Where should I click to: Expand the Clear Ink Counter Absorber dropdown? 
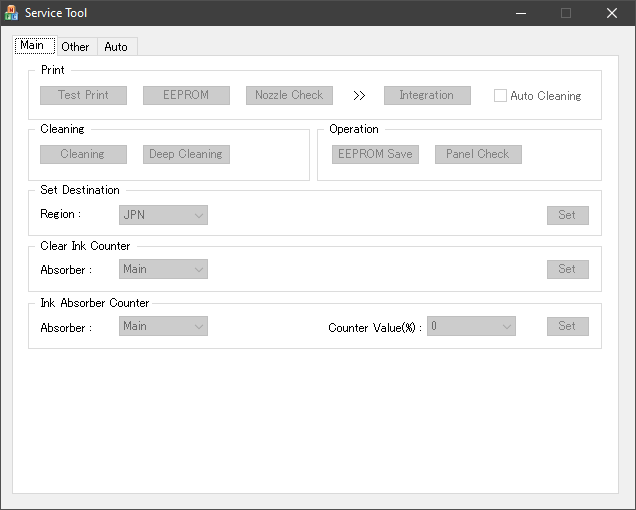coord(163,269)
